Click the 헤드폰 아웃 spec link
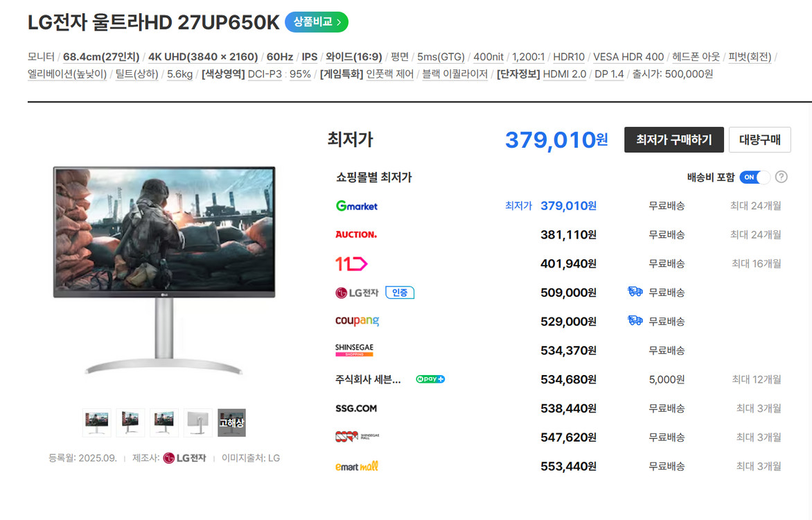 [696, 57]
